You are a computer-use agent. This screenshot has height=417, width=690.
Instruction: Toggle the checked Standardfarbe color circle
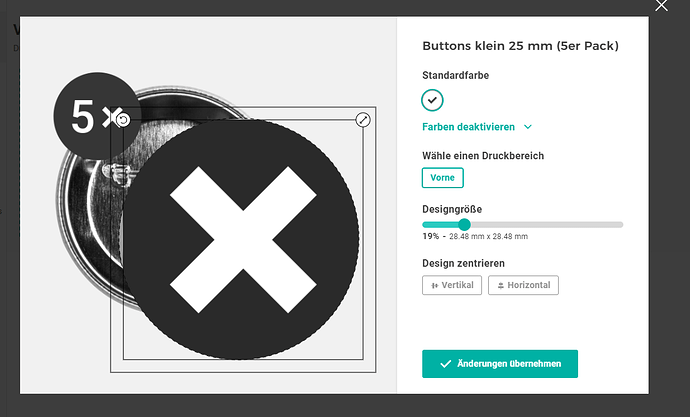tap(432, 100)
